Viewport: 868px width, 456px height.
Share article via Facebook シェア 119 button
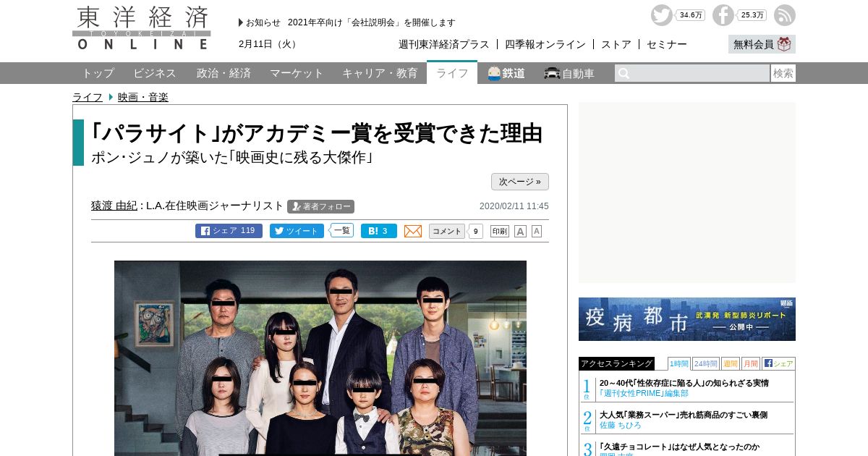tap(229, 231)
